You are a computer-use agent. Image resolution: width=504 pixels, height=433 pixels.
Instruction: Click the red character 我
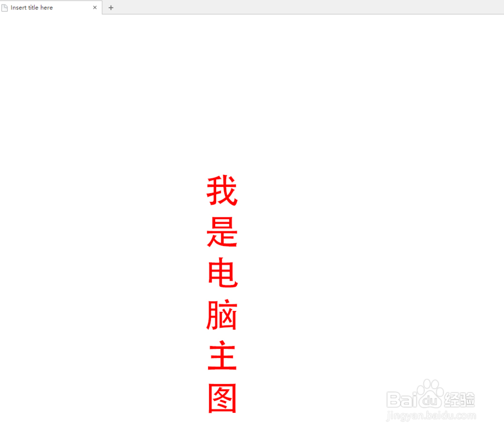click(222, 191)
